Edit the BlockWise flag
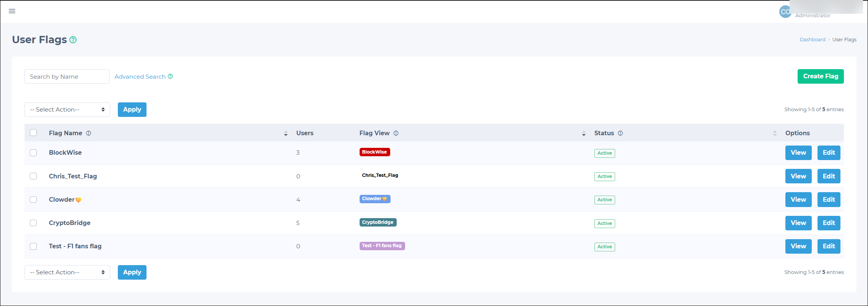Screen dimensions: 868x306 [829, 153]
